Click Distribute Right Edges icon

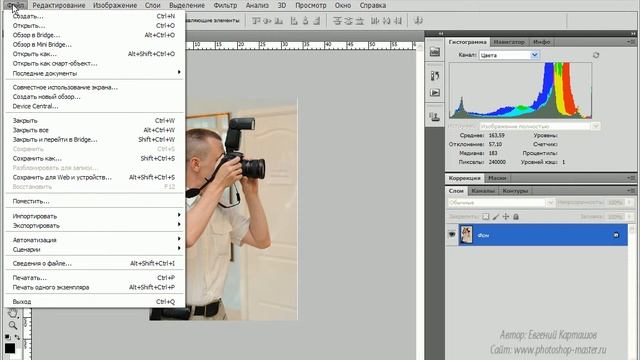(x=398, y=20)
